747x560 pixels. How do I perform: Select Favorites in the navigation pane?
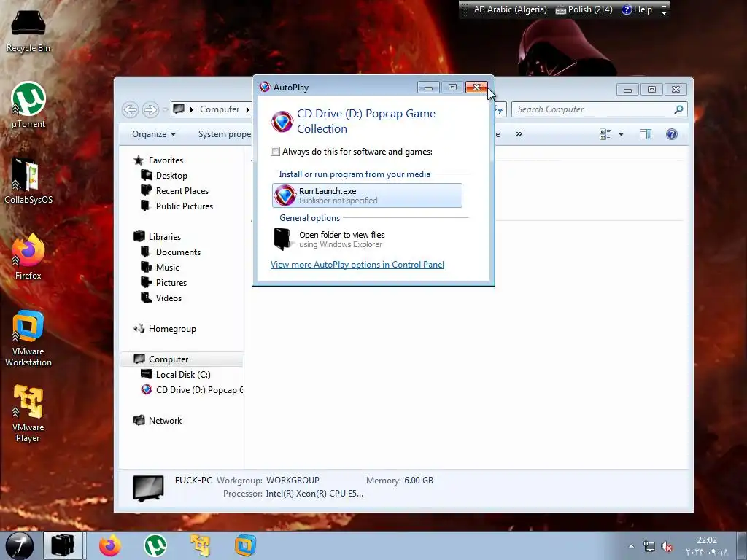click(x=166, y=160)
